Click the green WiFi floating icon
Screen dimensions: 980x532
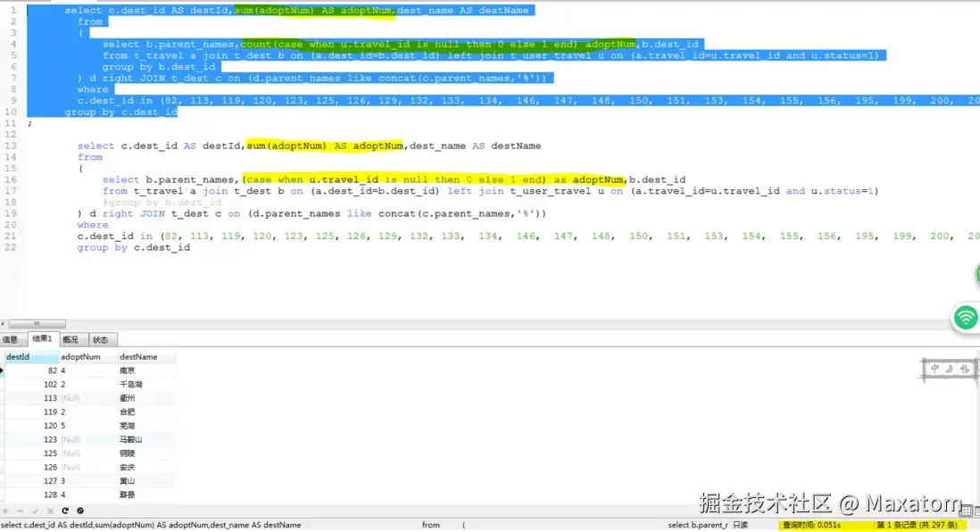click(x=965, y=317)
